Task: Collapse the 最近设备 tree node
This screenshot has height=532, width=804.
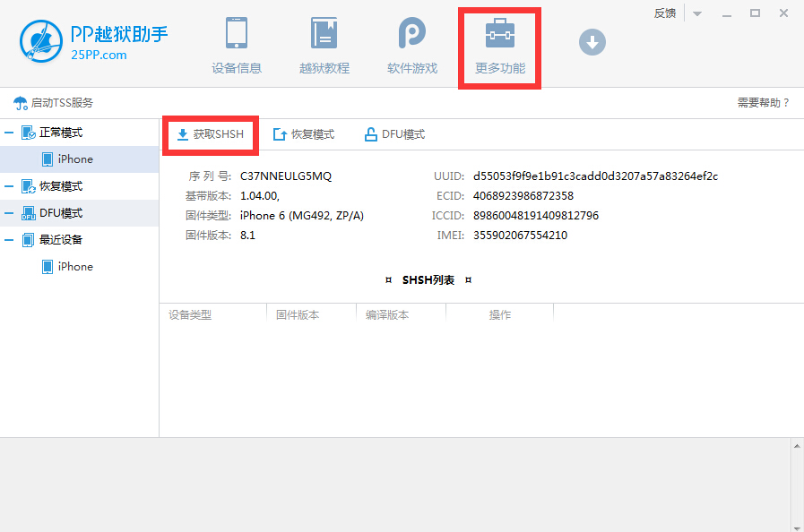Action: click(9, 240)
